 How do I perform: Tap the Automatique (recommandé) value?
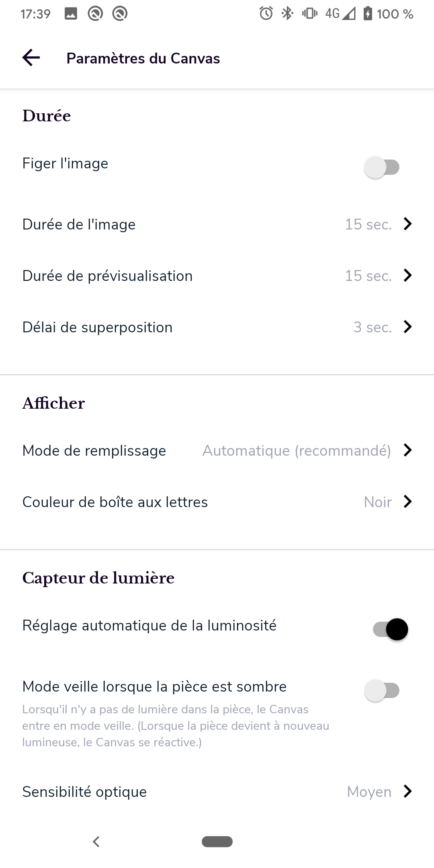[297, 450]
